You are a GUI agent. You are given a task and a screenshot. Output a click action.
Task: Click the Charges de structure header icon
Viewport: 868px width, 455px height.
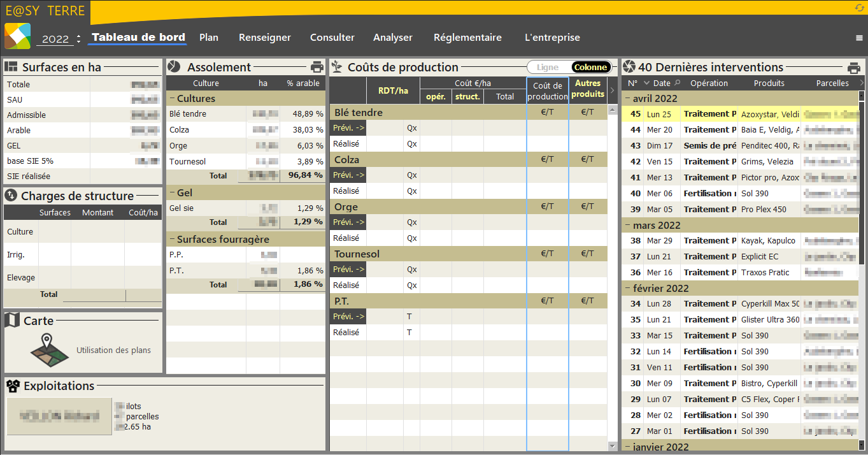click(x=11, y=196)
